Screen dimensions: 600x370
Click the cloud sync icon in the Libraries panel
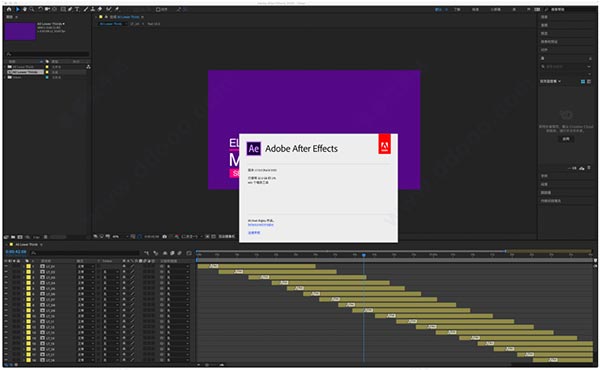(582, 168)
